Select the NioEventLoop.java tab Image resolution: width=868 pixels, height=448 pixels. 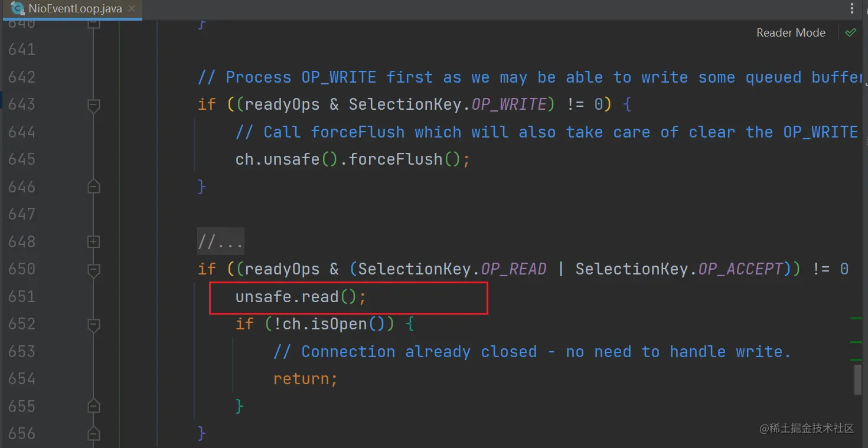(73, 9)
